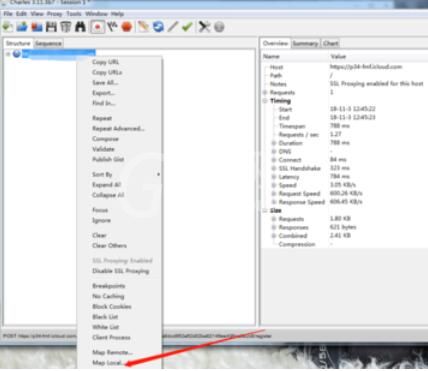Toggle Black List in the context menu

105,317
